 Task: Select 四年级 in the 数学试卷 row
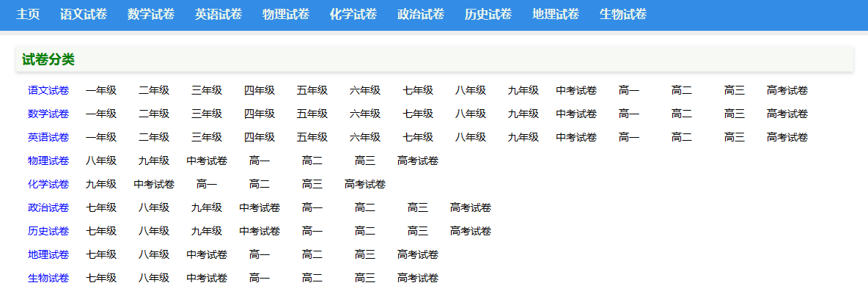[260, 114]
